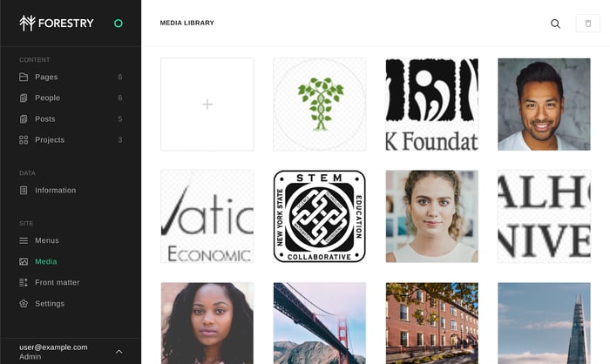
Task: Click the Menus hamburger icon
Action: [24, 240]
